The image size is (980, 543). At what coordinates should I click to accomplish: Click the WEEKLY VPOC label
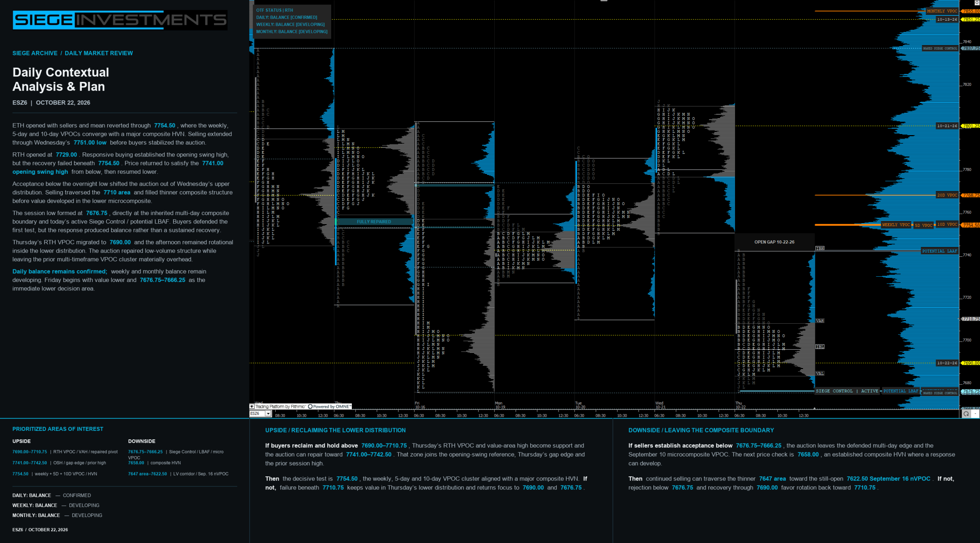click(896, 225)
